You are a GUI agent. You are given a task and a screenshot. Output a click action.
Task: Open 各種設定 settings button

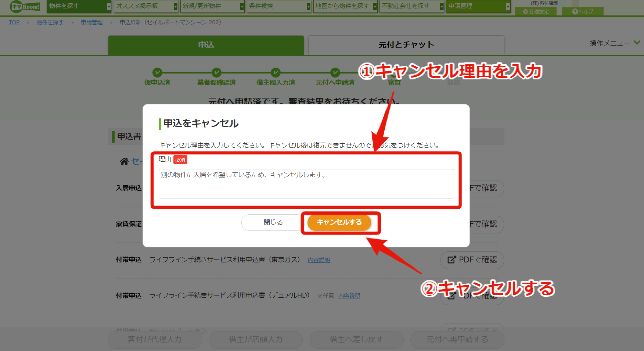536,11
